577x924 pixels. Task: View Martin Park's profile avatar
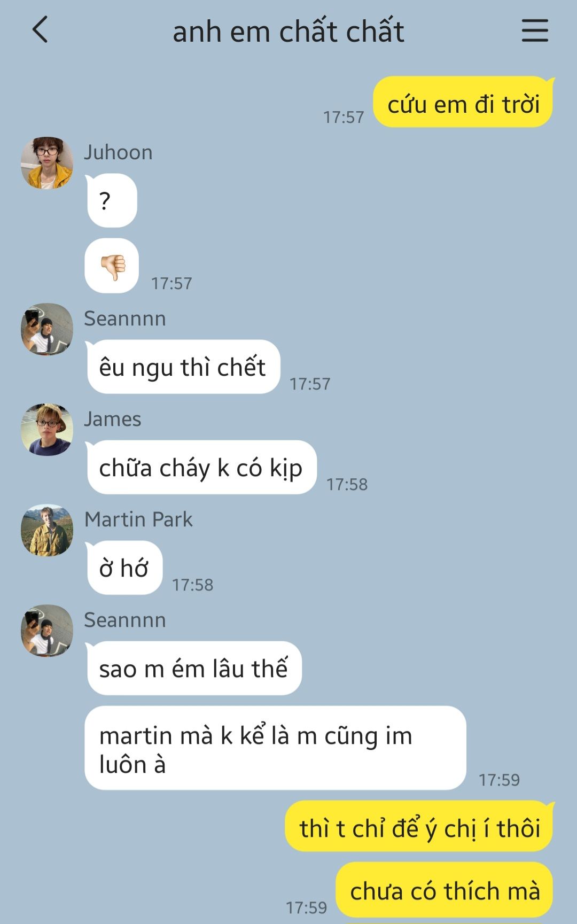click(x=47, y=530)
